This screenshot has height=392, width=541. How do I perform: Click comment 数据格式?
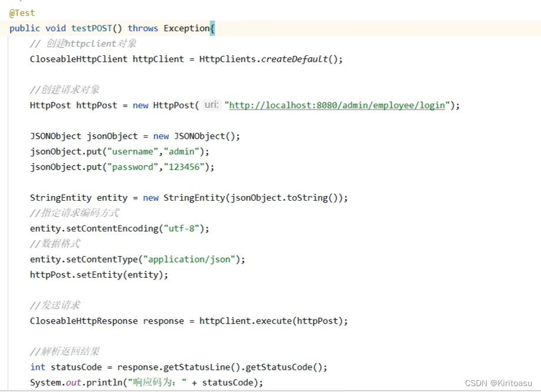click(55, 244)
